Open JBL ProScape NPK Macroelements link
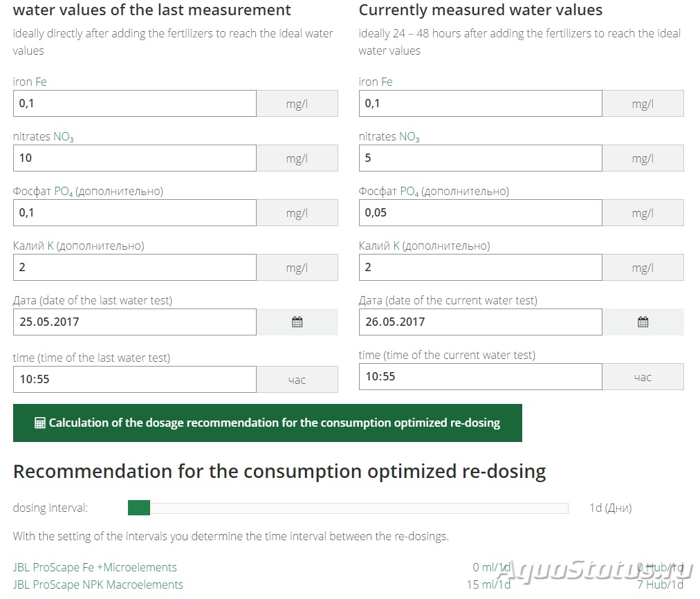This screenshot has height=599, width=700. point(98,584)
